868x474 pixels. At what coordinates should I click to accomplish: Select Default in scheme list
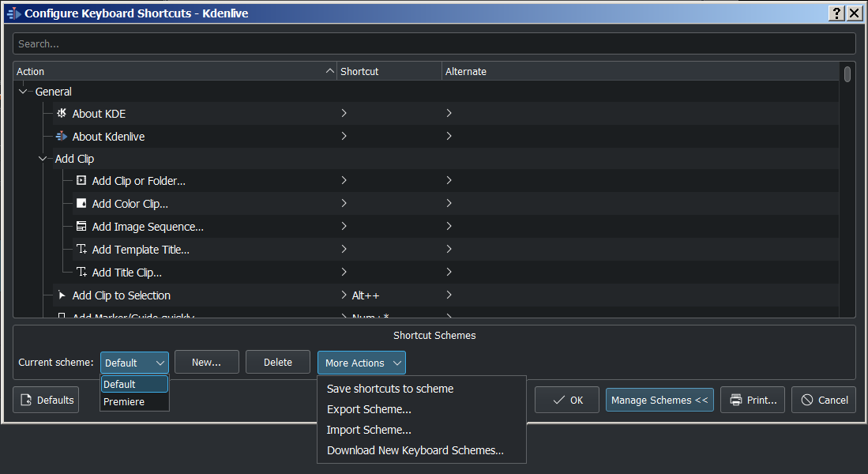[134, 384]
